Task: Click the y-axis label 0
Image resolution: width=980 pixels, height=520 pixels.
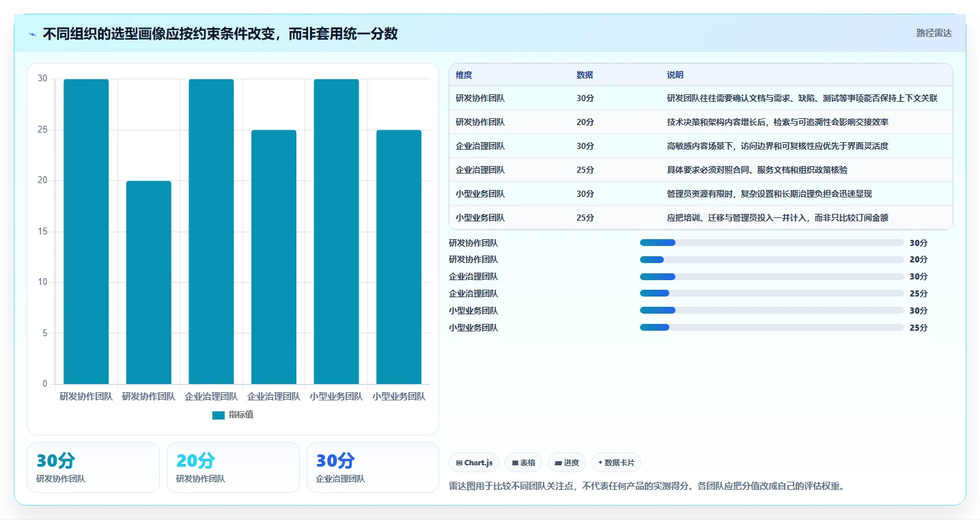Action: (x=45, y=384)
